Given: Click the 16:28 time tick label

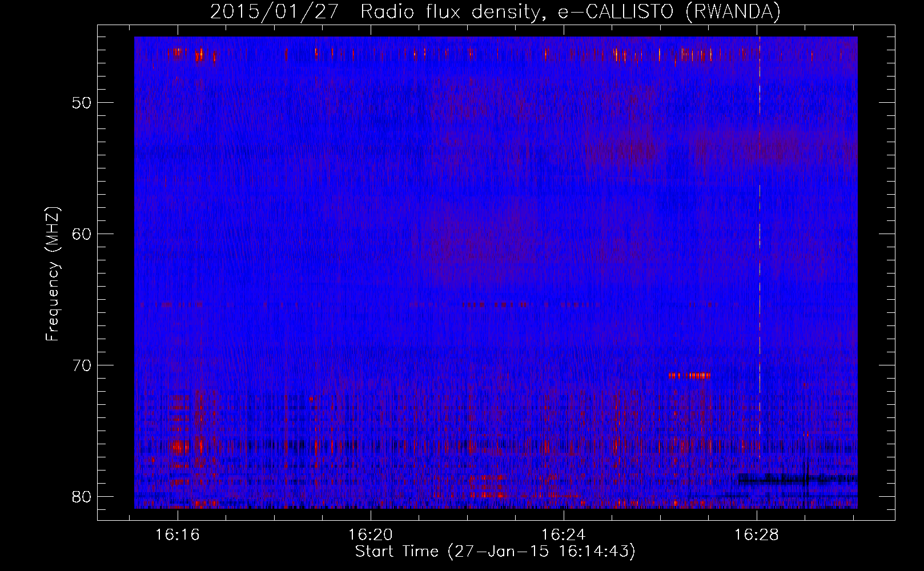Looking at the screenshot, I should point(757,535).
